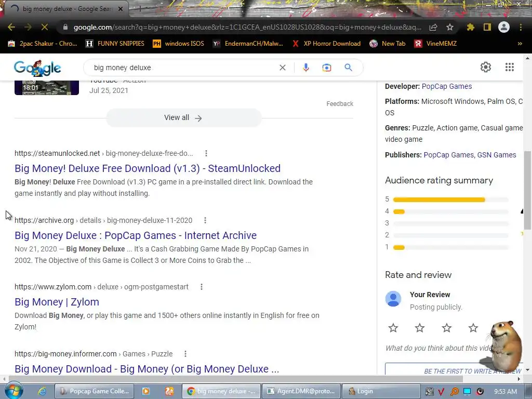
Task: Start voice search with the microphone icon
Action: coord(305,68)
